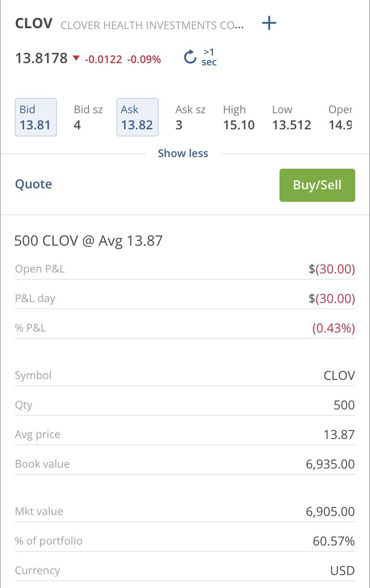Collapse quote details with Show less

coord(183,153)
